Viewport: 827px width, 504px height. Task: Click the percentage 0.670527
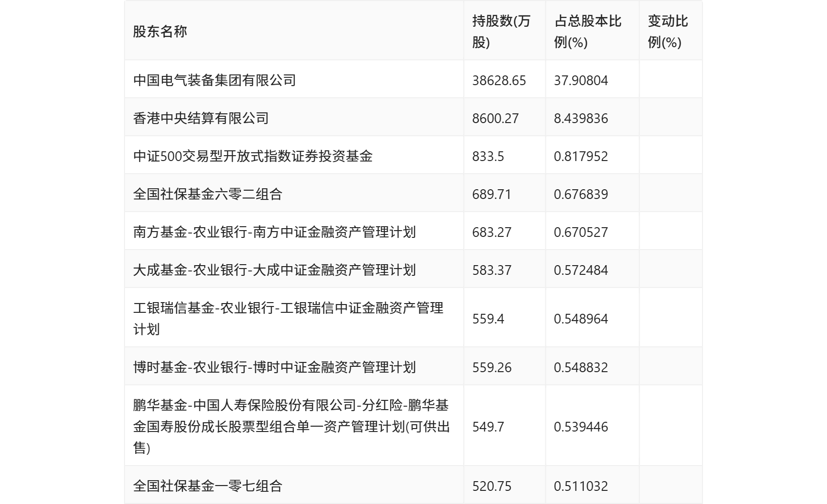[581, 232]
